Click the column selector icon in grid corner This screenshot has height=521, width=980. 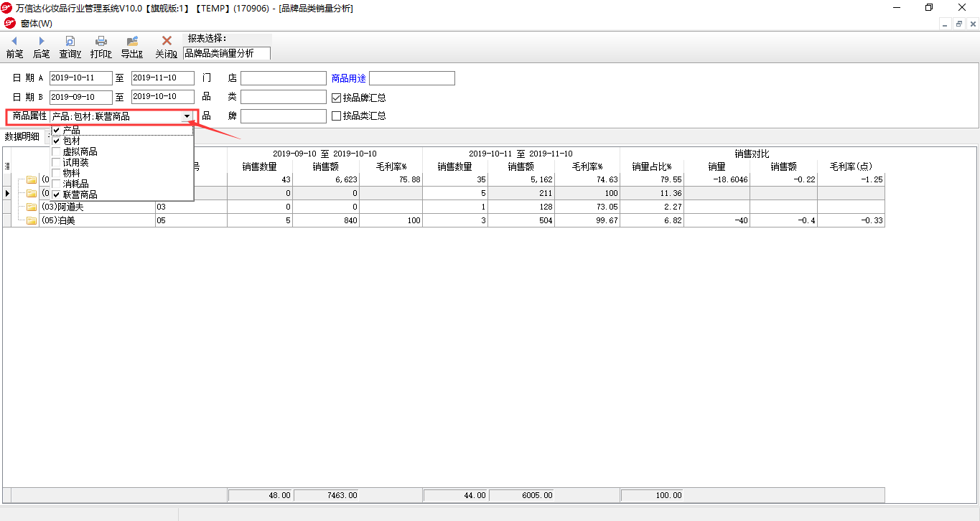(x=7, y=166)
